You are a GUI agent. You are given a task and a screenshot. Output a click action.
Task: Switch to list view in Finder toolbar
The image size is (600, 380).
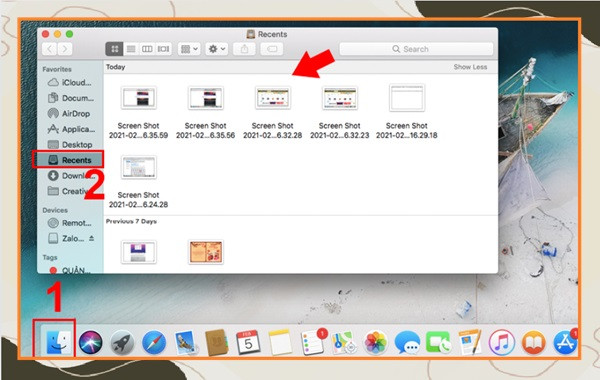point(131,49)
